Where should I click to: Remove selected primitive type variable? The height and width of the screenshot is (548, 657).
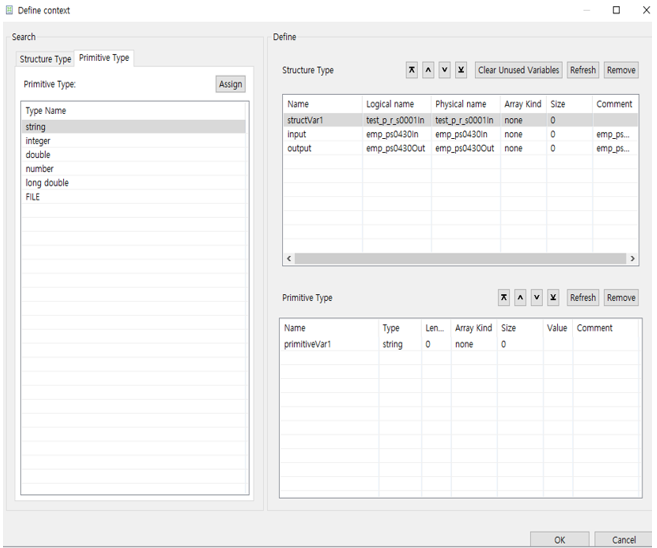(620, 298)
